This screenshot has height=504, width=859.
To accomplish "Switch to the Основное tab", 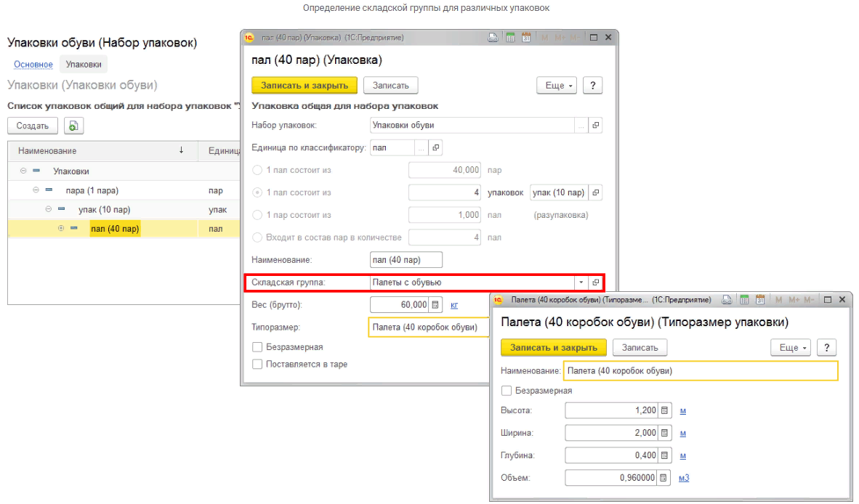I will coord(33,65).
